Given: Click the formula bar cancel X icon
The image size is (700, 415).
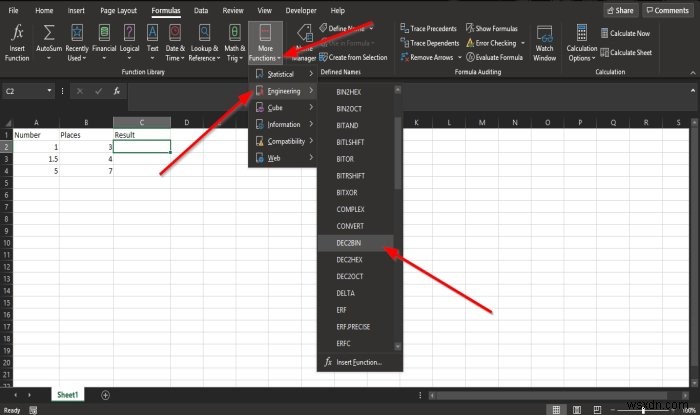Looking at the screenshot, I should [79, 91].
